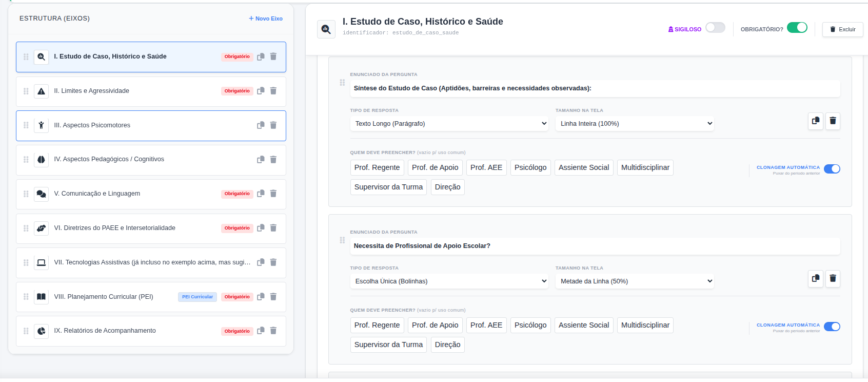Select 'Prof. Regente' for the 'Síntese do Estudo' question

tap(377, 167)
